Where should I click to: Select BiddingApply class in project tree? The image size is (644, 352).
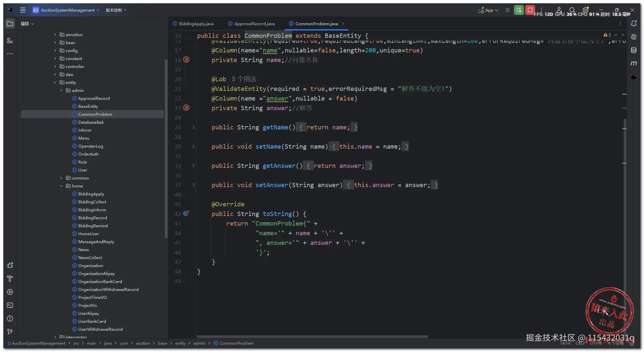click(91, 194)
